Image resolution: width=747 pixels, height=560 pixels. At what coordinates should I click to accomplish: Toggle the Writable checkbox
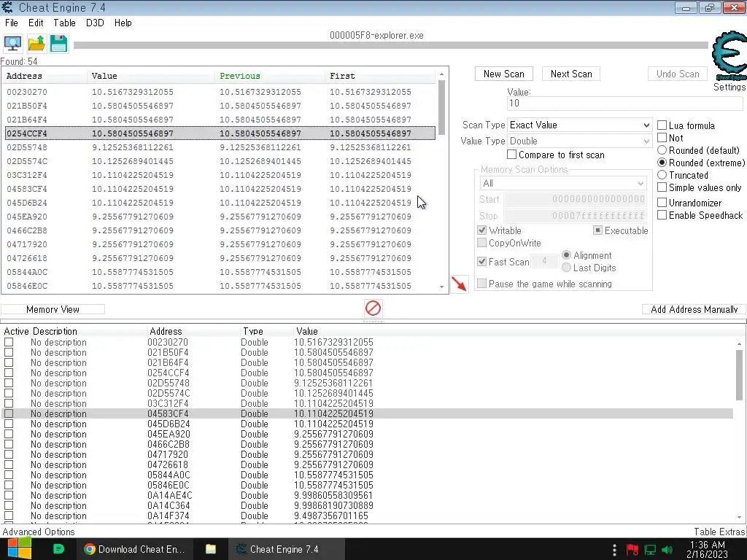482,230
